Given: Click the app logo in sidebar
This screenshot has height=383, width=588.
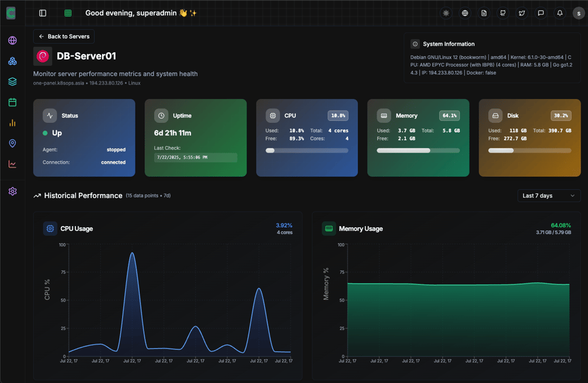Looking at the screenshot, I should click(x=12, y=13).
